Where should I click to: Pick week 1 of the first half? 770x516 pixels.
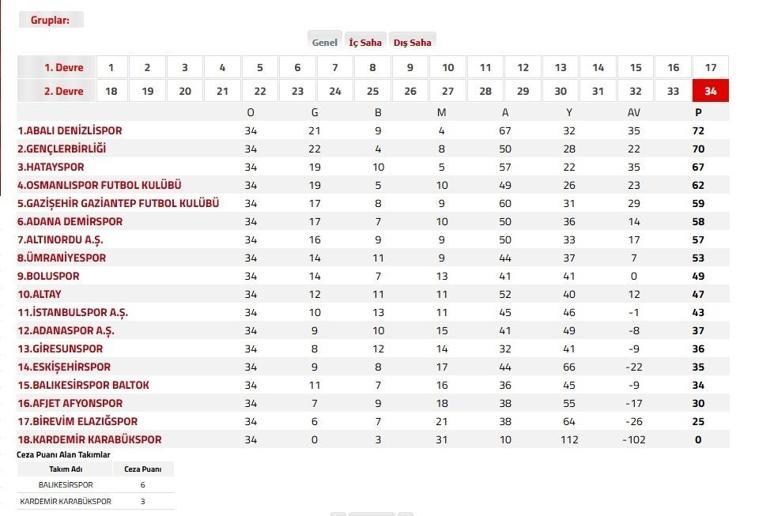(x=111, y=67)
